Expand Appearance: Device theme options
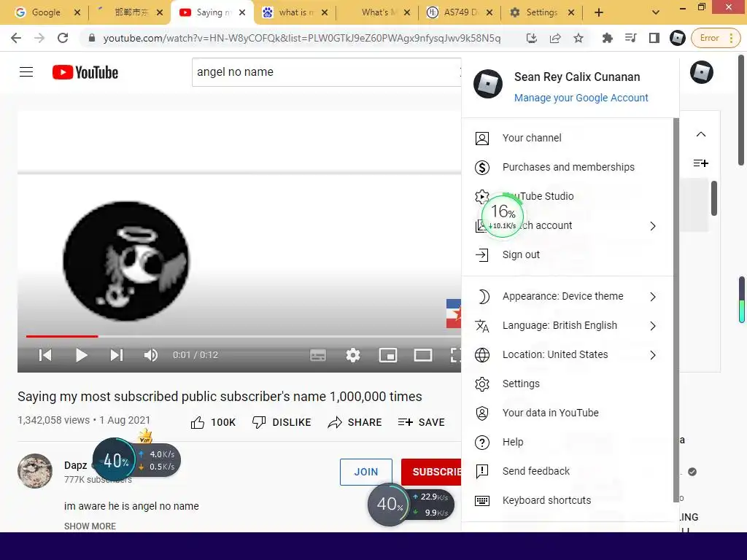 click(568, 296)
